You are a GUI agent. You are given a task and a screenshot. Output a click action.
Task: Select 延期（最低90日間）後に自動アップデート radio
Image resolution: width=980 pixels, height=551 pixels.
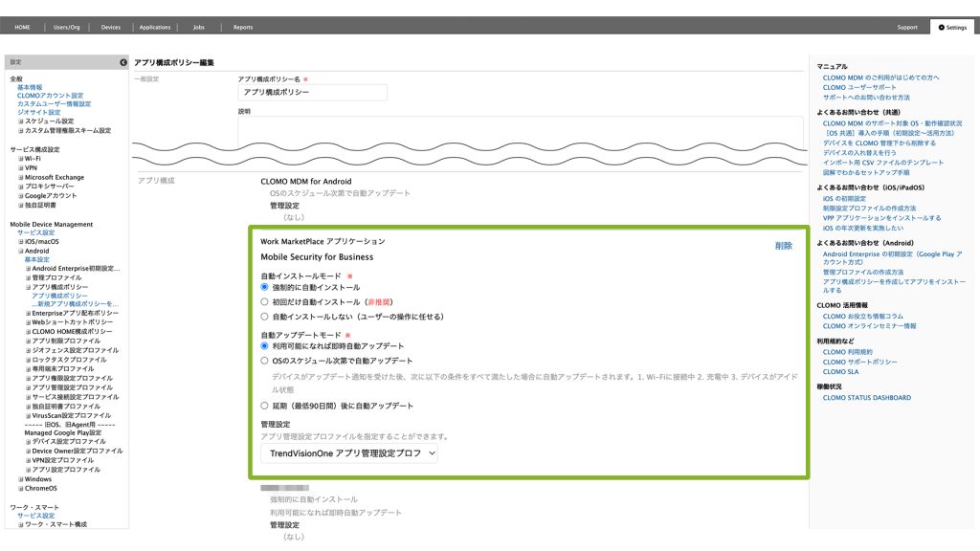[x=265, y=406]
